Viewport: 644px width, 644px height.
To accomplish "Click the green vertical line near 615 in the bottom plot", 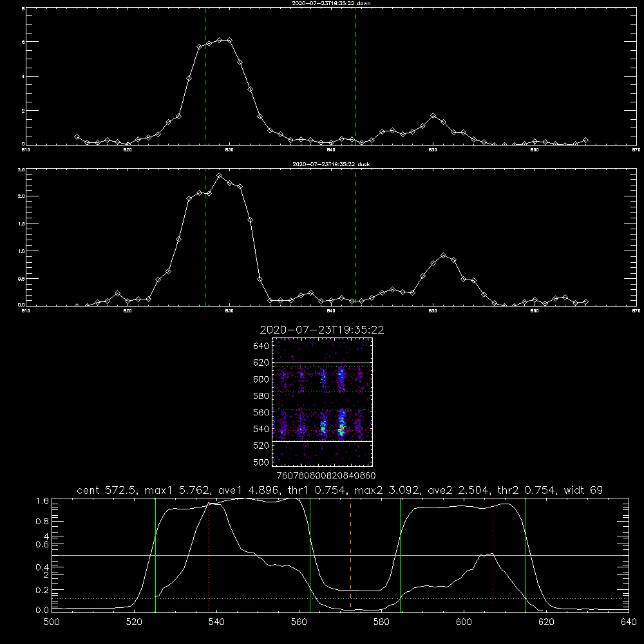I will (526, 554).
